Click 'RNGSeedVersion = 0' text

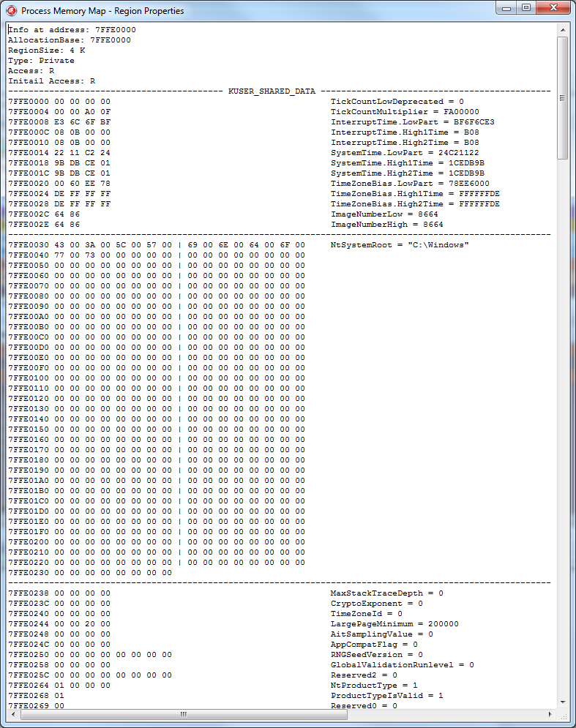tap(377, 654)
